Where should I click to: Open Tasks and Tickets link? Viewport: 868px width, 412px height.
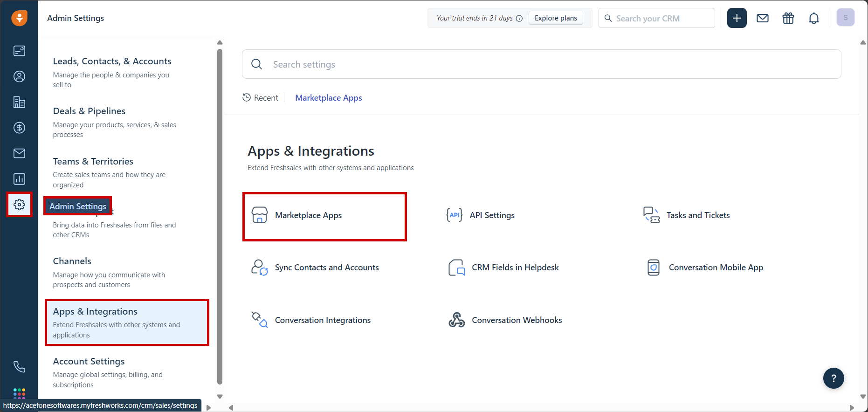tap(698, 215)
